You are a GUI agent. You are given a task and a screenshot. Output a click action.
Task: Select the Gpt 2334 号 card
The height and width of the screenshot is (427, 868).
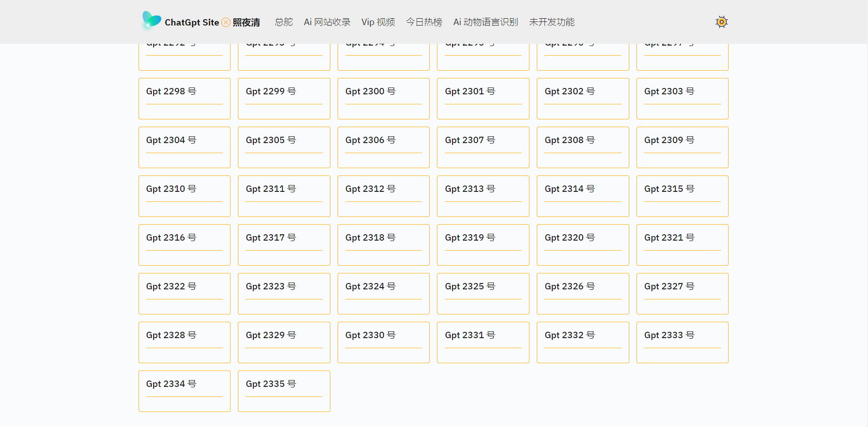(184, 391)
